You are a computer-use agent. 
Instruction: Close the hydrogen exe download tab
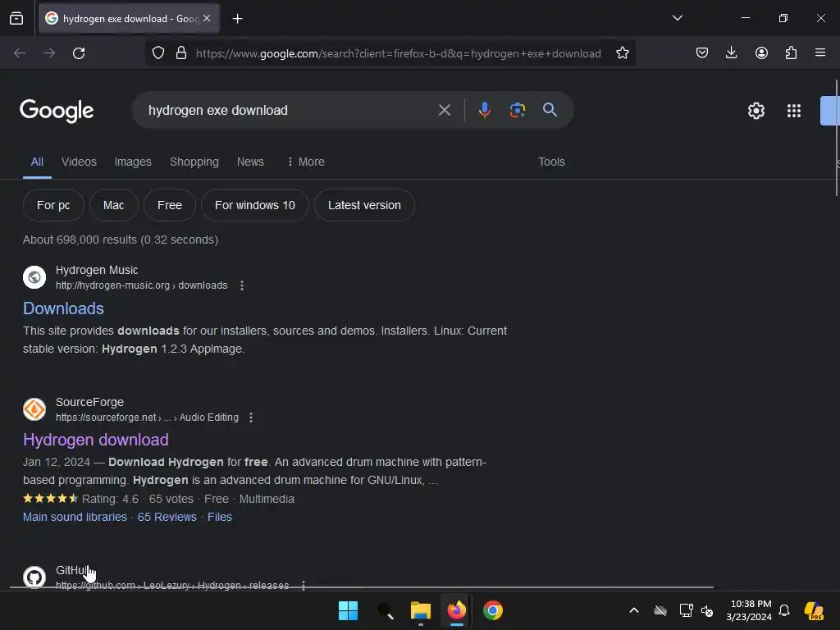pos(207,18)
